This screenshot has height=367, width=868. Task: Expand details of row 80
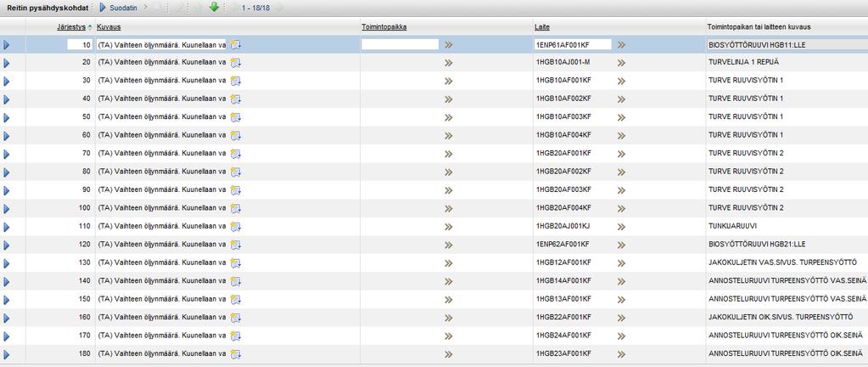click(x=7, y=172)
